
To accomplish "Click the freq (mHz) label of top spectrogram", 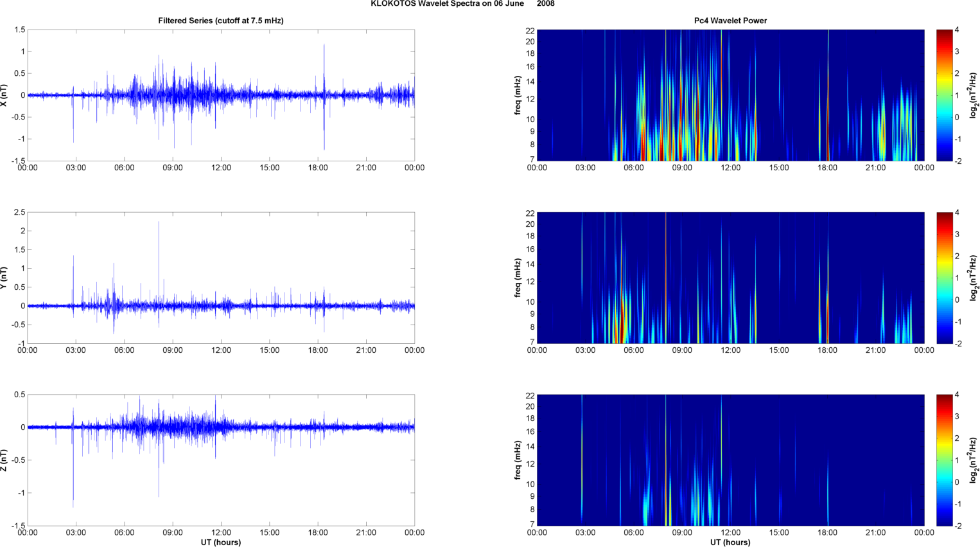I will [518, 95].
